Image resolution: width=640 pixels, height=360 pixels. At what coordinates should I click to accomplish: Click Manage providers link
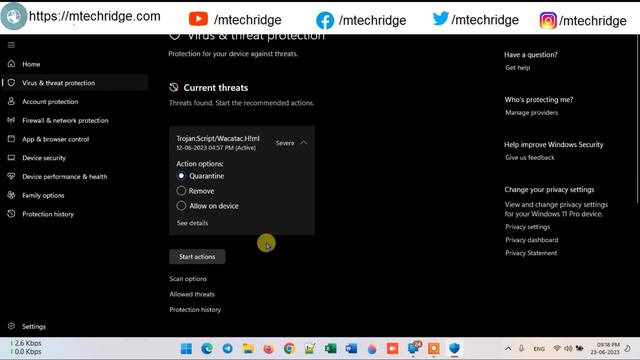(531, 113)
